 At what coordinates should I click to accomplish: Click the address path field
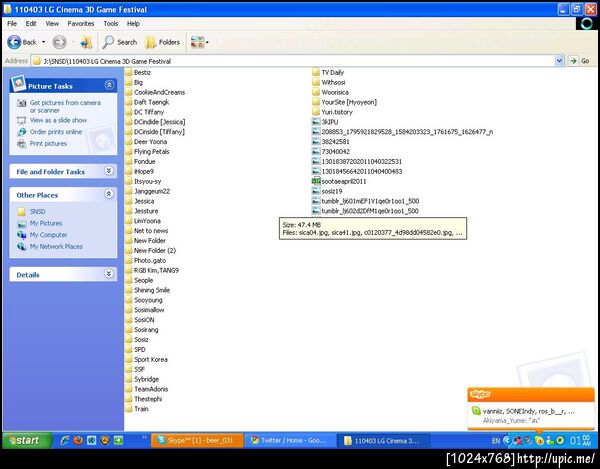(x=293, y=61)
